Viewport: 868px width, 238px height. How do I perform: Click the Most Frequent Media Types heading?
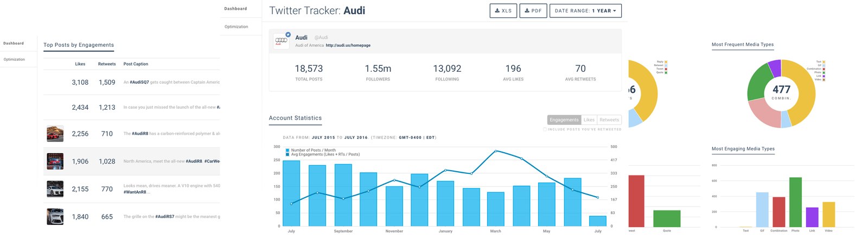point(743,45)
